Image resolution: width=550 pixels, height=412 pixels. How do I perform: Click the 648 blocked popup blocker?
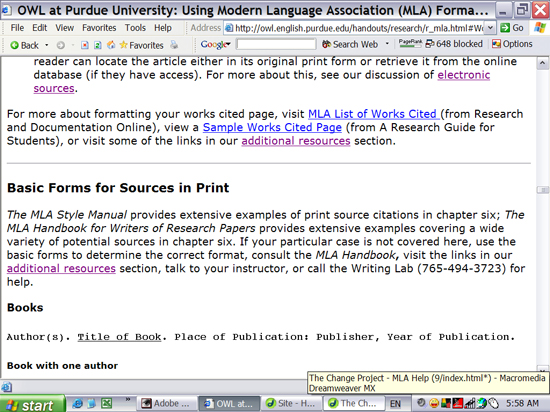coord(454,44)
